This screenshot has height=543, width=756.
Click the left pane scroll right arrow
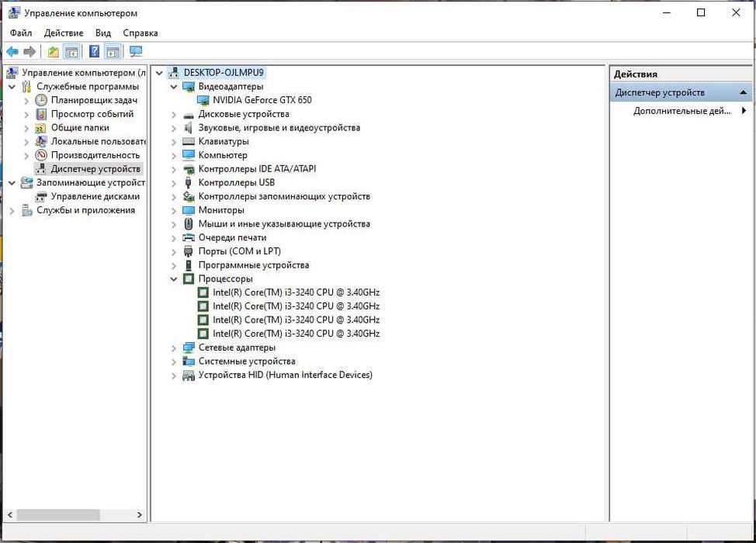[140, 515]
